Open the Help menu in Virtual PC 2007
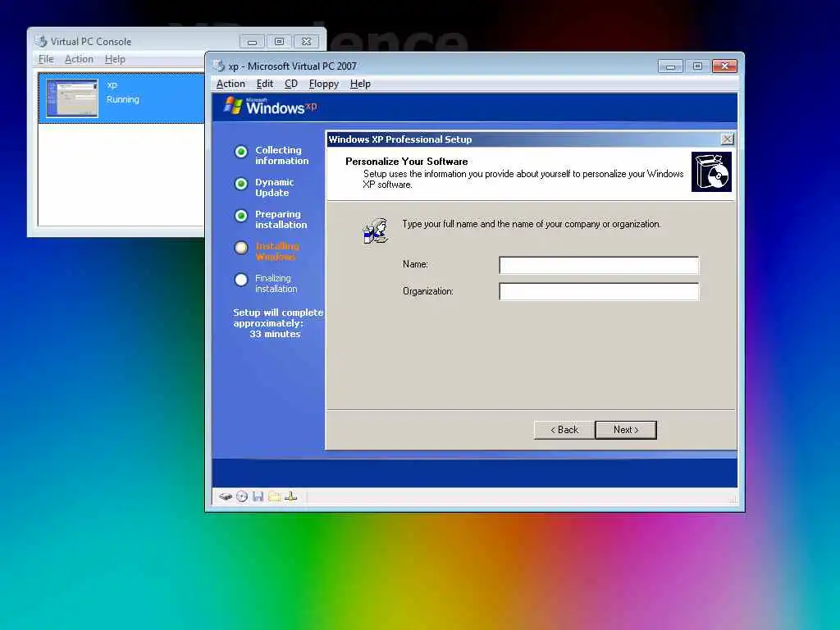840x630 pixels. tap(360, 84)
